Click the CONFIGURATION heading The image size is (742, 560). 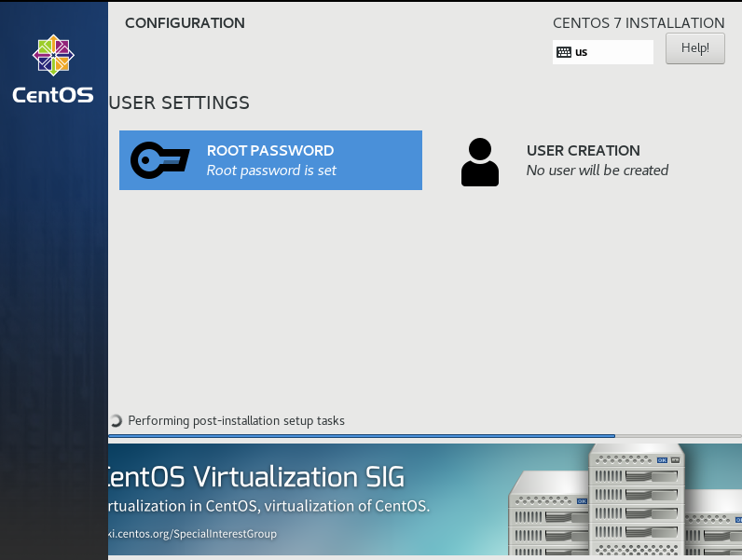point(185,23)
